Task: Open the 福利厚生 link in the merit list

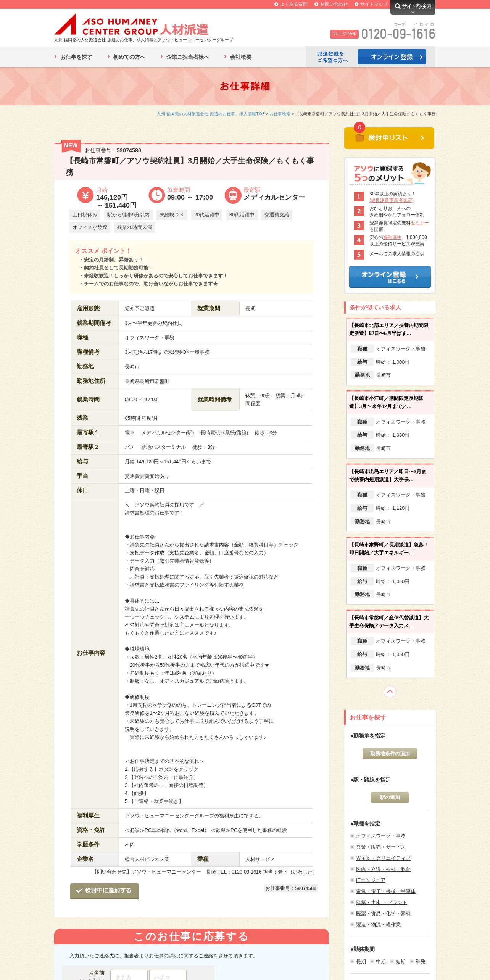Action: (x=392, y=237)
